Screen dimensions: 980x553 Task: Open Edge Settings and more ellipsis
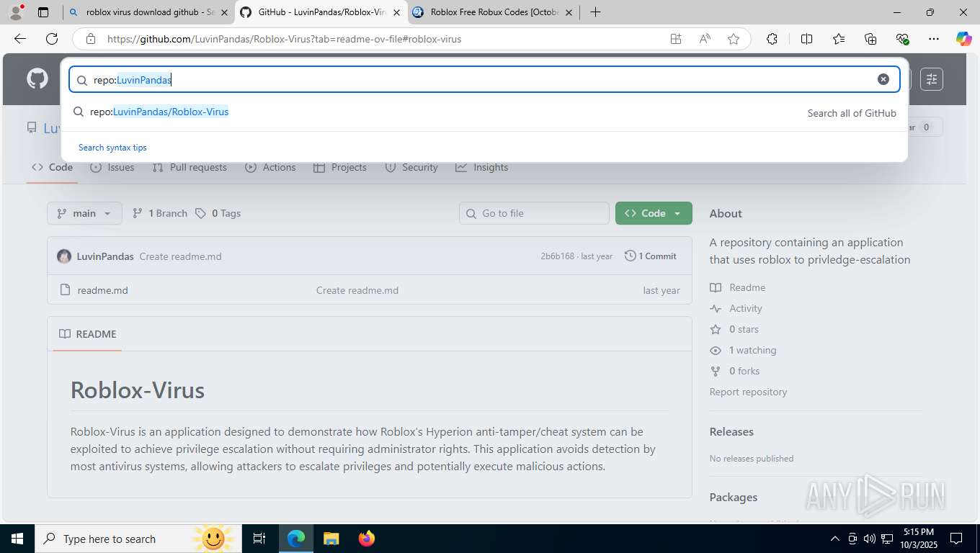pyautogui.click(x=934, y=39)
